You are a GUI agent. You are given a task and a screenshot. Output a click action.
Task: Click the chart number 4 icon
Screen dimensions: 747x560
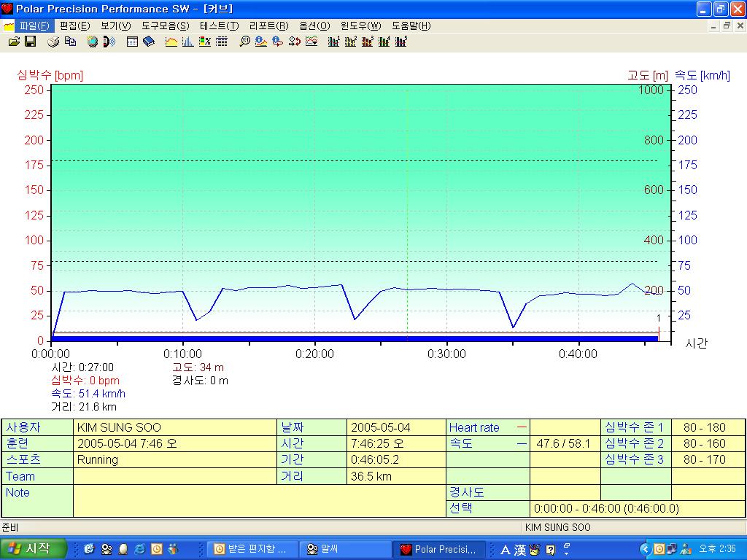[384, 42]
